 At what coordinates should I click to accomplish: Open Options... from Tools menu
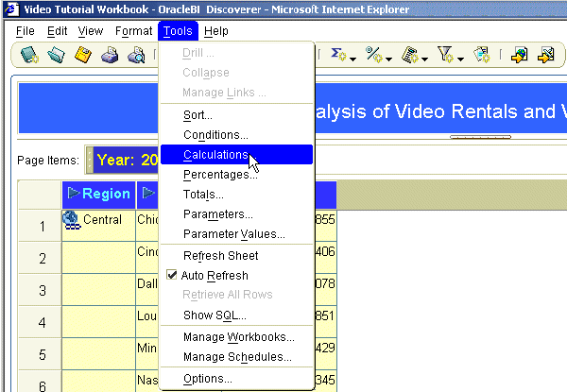point(236,379)
